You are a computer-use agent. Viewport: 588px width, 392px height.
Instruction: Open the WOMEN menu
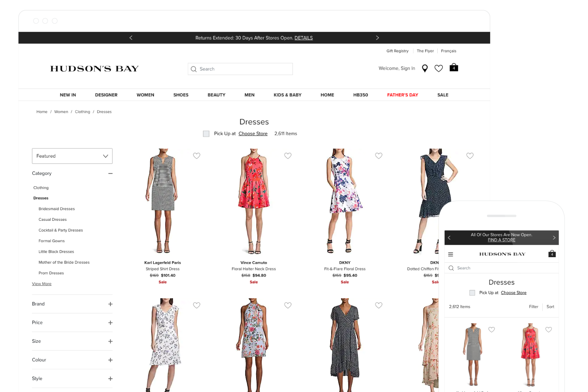click(146, 95)
